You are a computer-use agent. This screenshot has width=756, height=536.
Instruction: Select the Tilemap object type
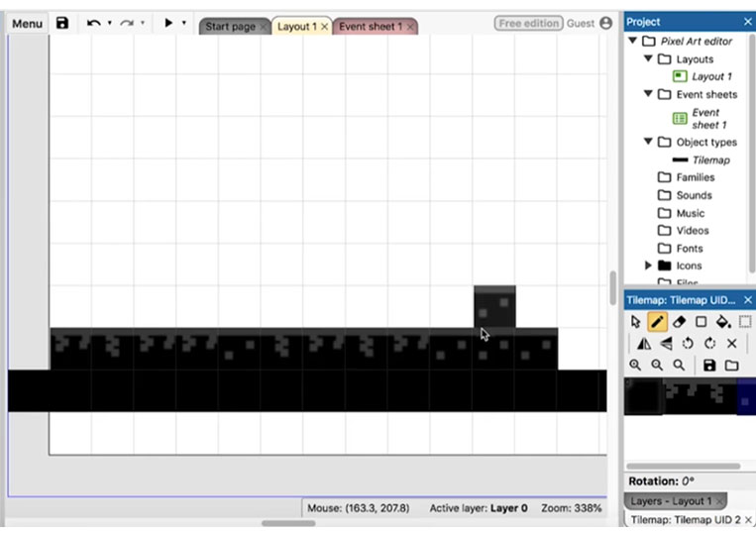[x=710, y=161]
